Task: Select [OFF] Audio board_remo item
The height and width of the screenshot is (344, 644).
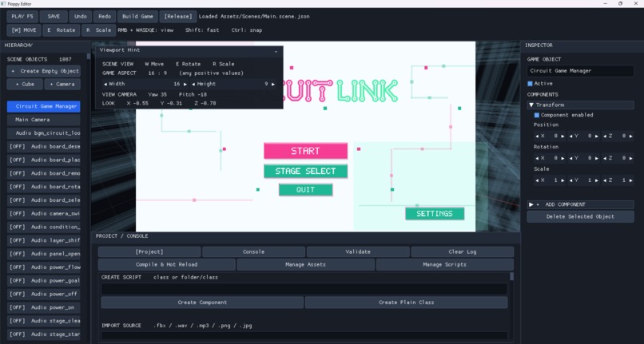Action: pyautogui.click(x=43, y=173)
